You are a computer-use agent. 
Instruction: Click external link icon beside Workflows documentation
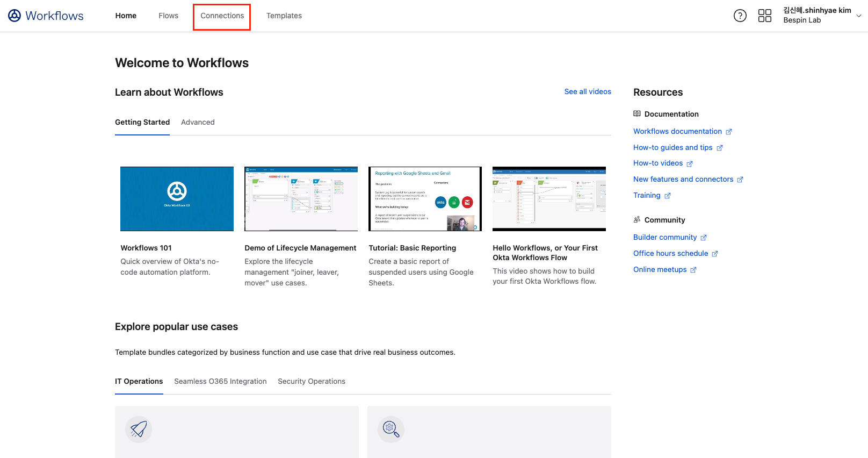click(729, 132)
